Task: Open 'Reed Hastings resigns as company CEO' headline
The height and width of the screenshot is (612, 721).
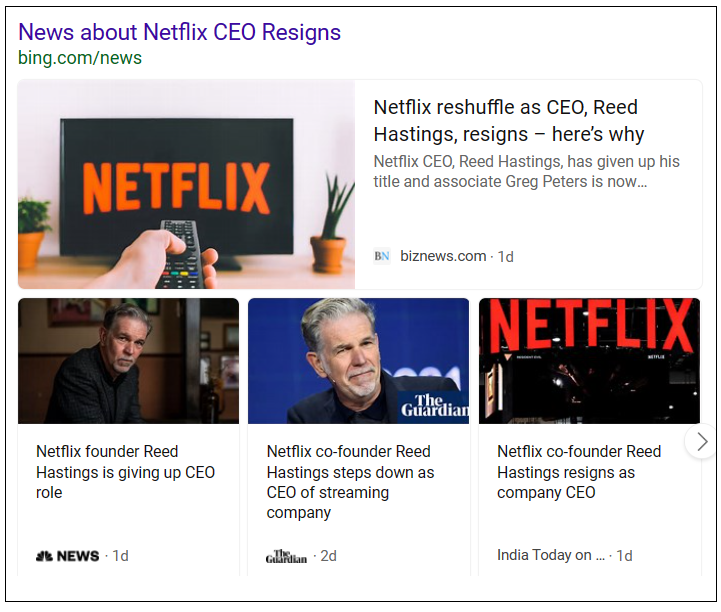Action: (579, 472)
